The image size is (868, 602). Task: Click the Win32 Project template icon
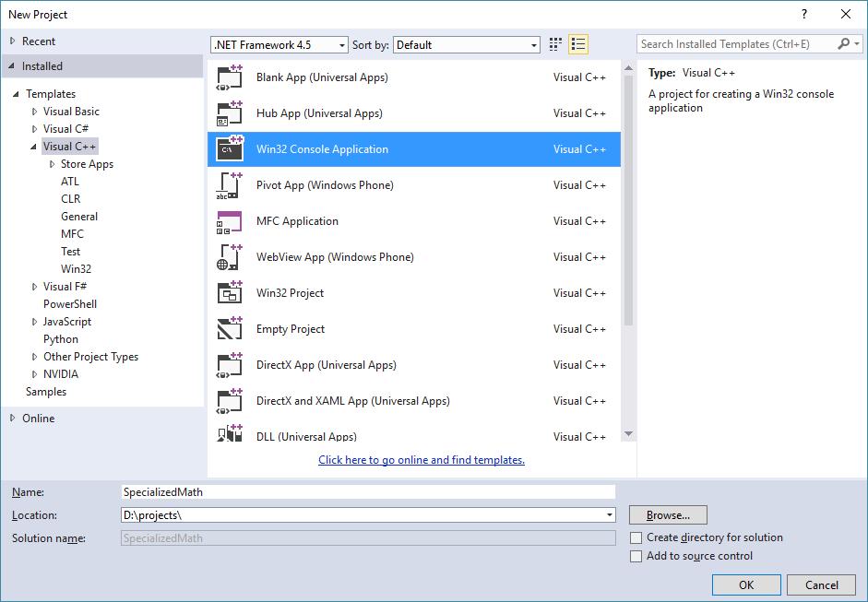tap(229, 293)
